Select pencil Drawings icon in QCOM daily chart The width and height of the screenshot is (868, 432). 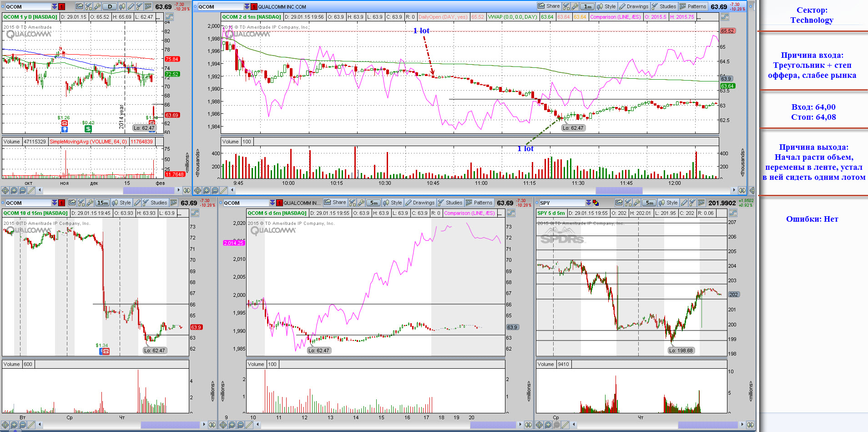click(131, 6)
